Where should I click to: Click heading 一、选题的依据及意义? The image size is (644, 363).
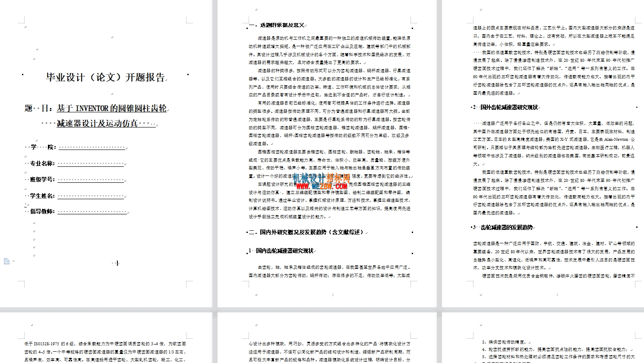coord(277,25)
